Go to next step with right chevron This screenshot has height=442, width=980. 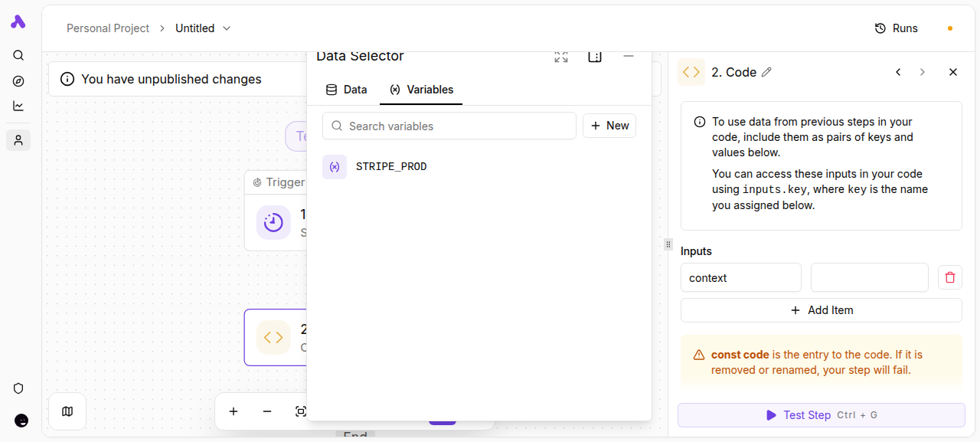pyautogui.click(x=923, y=72)
